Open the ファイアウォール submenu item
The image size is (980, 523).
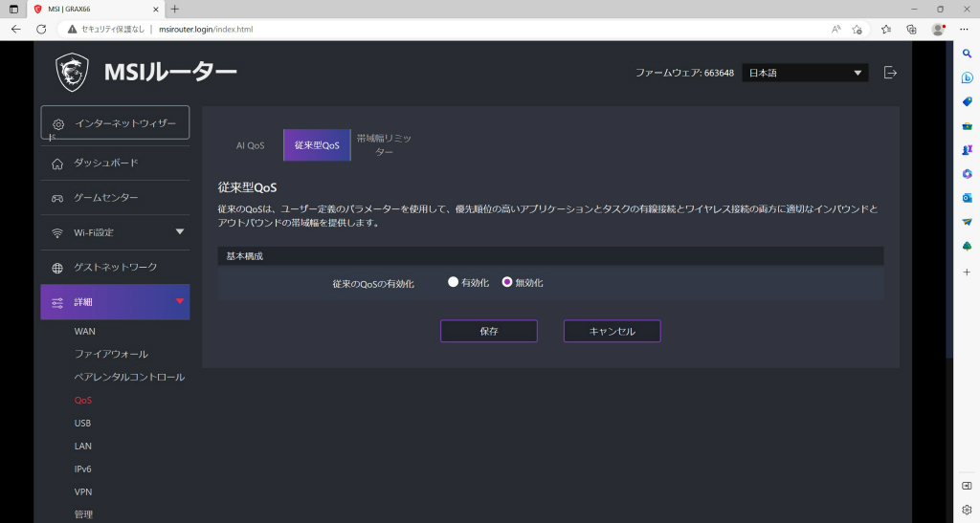pyautogui.click(x=111, y=354)
